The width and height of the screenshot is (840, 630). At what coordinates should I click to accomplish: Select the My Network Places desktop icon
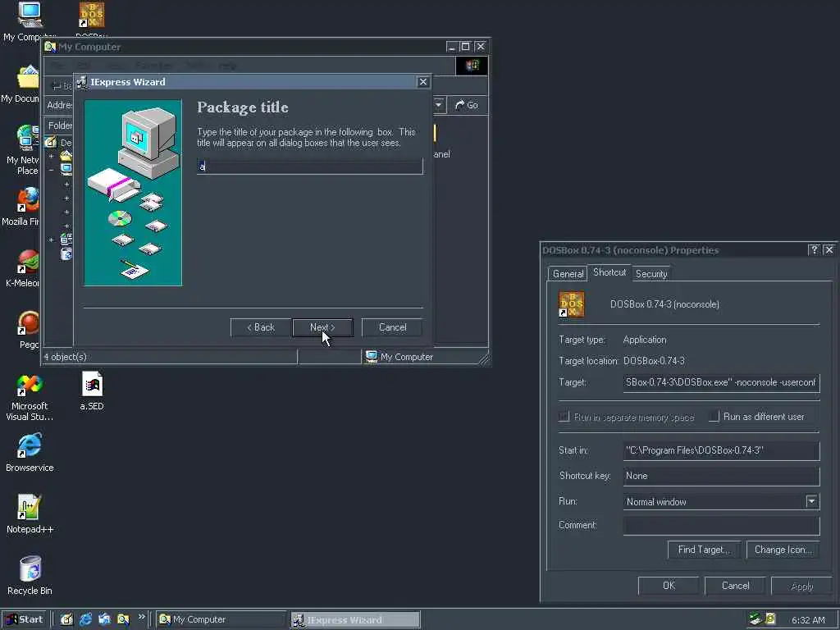point(28,138)
